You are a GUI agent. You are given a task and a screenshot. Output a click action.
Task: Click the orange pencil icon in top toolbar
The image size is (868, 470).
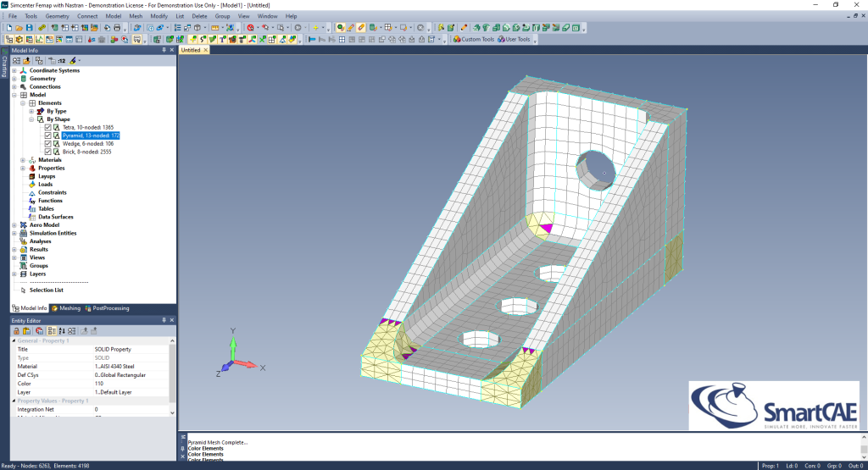(350, 28)
